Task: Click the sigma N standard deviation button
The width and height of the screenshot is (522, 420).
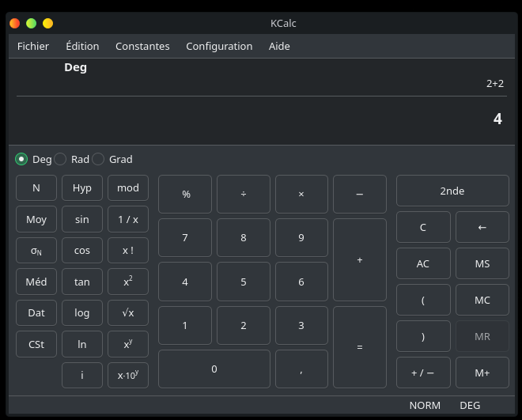Action: tap(36, 251)
